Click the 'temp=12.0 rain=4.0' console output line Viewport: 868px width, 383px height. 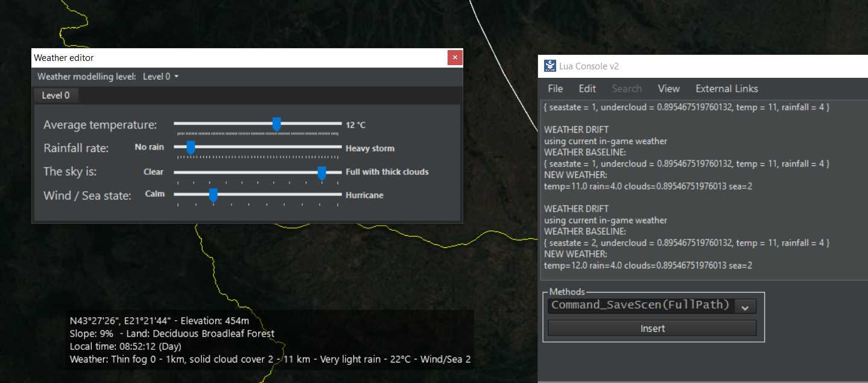648,265
